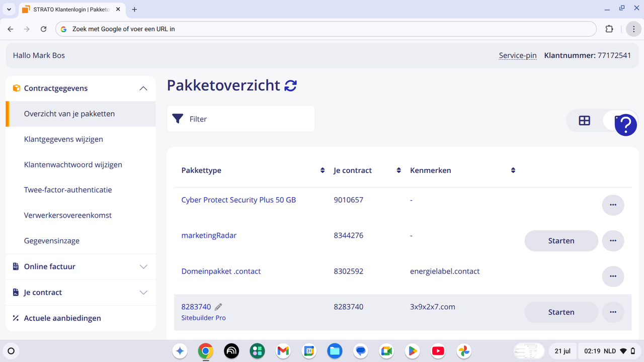Image resolution: width=644 pixels, height=362 pixels.
Task: Click contract number 8344276
Action: [348, 235]
